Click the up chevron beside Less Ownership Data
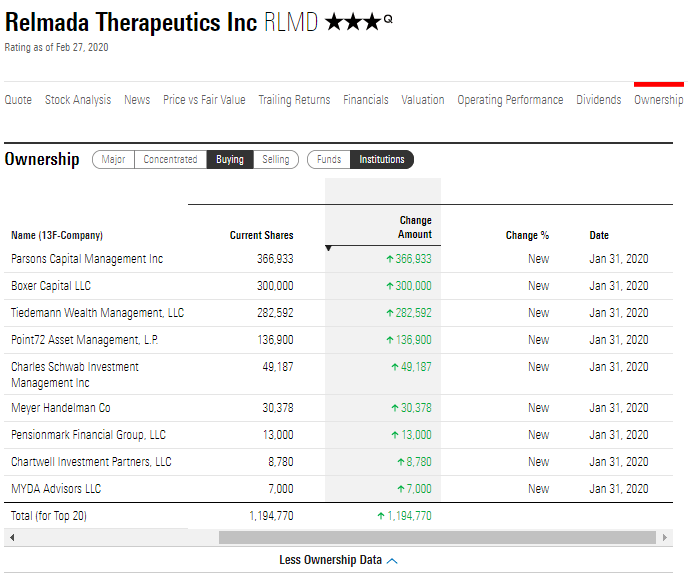This screenshot has width=688, height=582. 392,561
